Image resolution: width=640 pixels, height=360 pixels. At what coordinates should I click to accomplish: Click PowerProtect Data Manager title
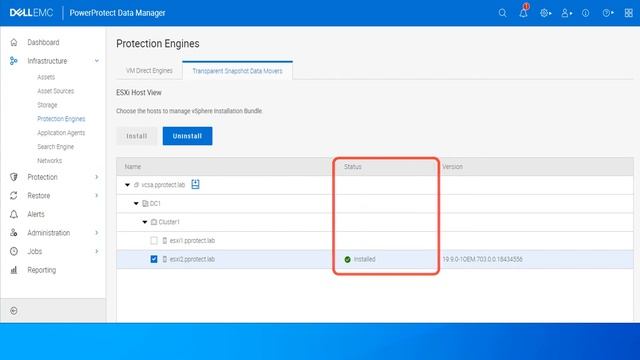coord(118,13)
